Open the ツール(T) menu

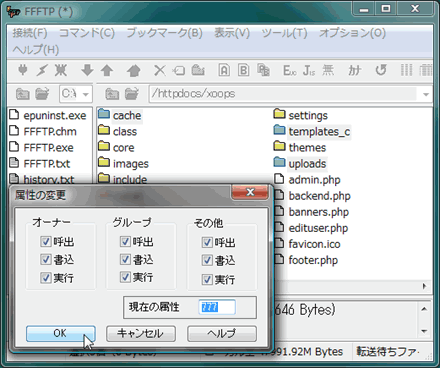[x=284, y=33]
